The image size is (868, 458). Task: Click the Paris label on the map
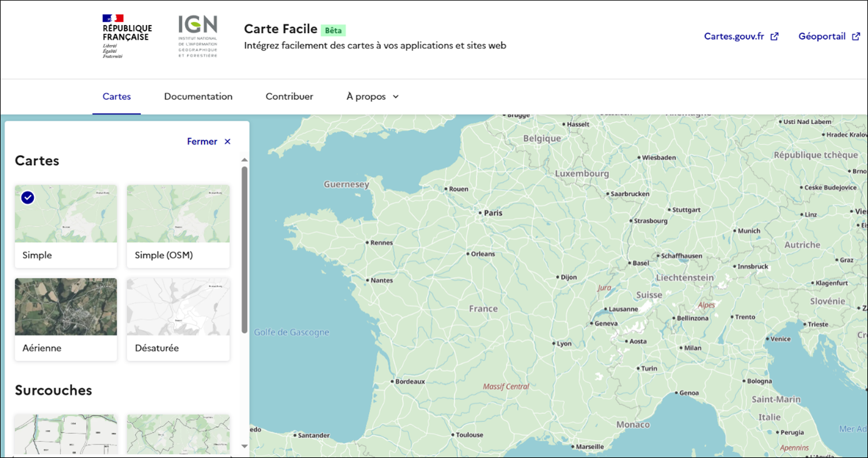pos(493,213)
